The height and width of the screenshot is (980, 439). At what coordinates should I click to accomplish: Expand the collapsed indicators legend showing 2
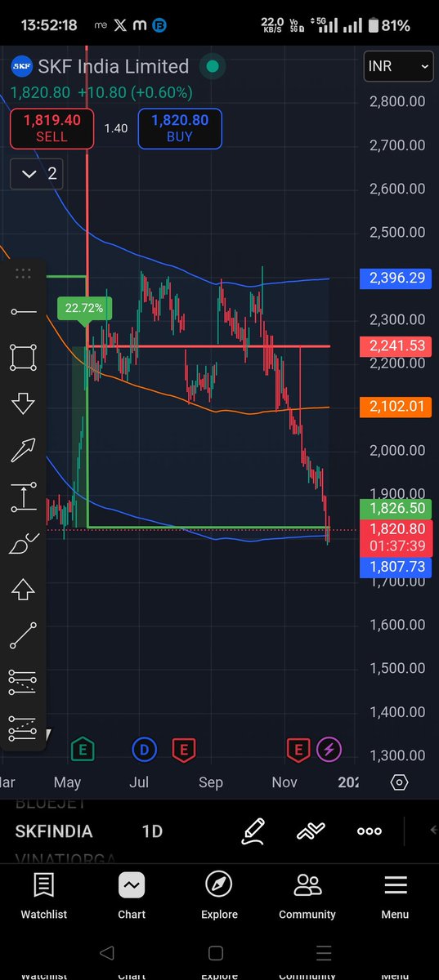(38, 173)
